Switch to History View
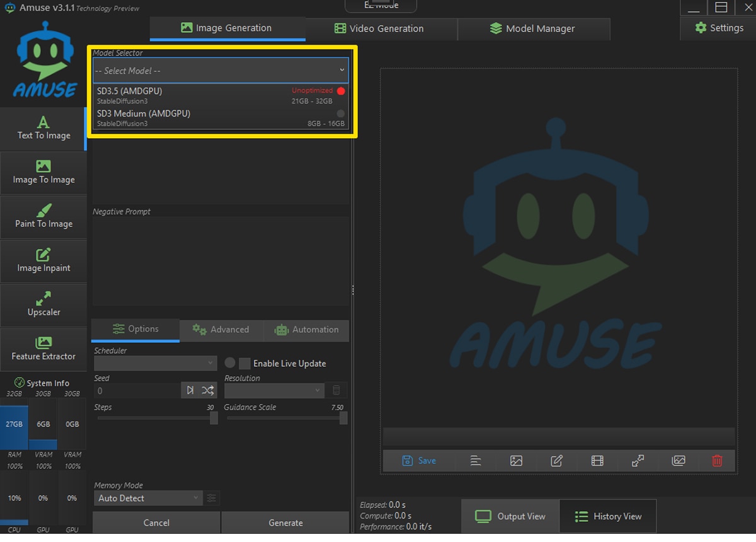This screenshot has width=756, height=542. (x=607, y=516)
